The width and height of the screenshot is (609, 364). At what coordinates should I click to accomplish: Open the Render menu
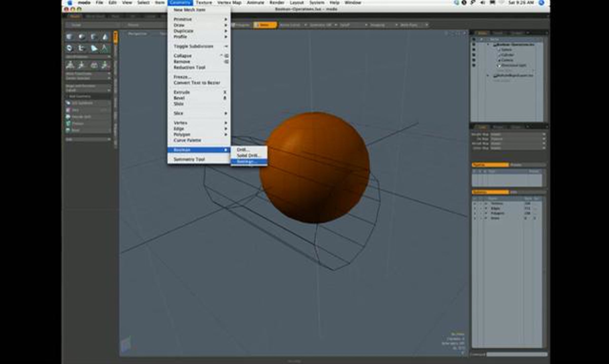pyautogui.click(x=277, y=3)
